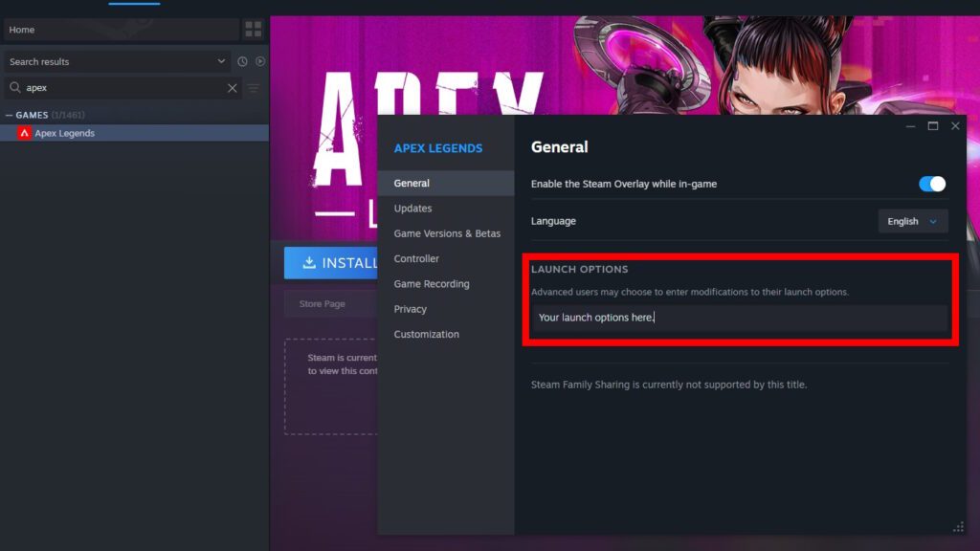Screen dimensions: 980x551
Task: Click the library search field with apex
Action: tap(122, 88)
